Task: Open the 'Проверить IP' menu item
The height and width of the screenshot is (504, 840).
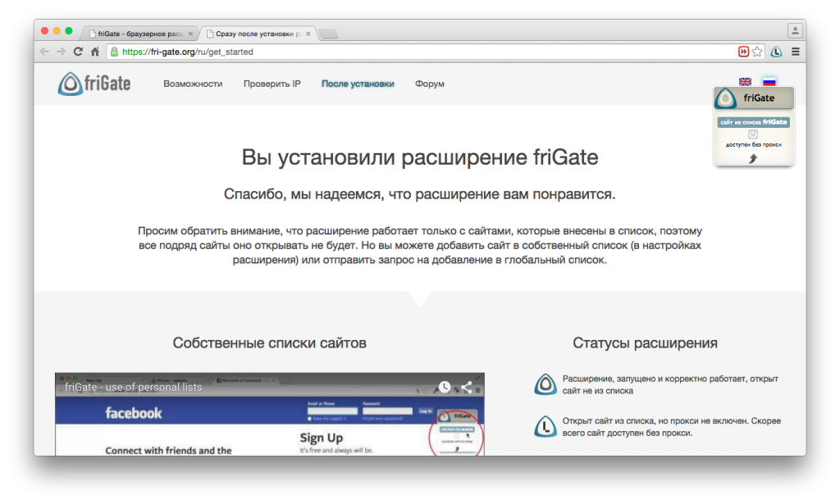Action: coord(272,84)
